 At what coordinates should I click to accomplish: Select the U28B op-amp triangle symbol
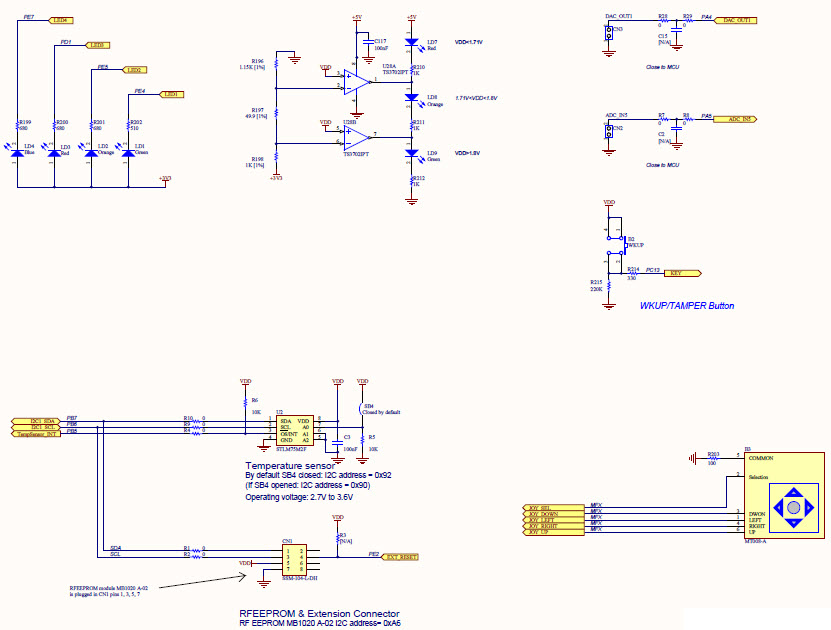click(x=354, y=136)
